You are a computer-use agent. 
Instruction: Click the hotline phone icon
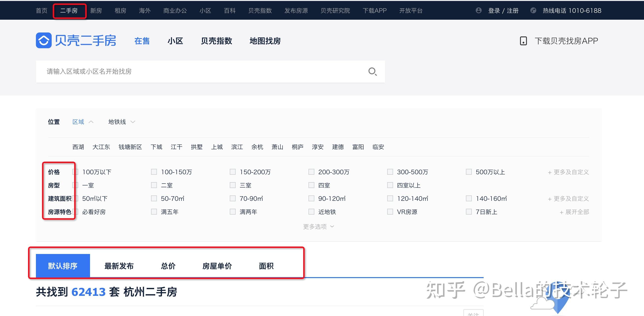click(533, 10)
